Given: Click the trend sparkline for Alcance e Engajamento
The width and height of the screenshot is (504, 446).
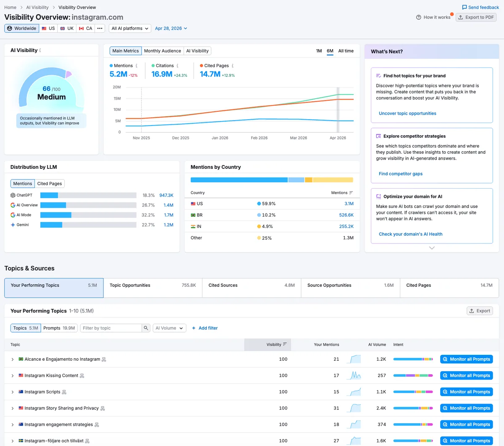Looking at the screenshot, I should point(354,359).
